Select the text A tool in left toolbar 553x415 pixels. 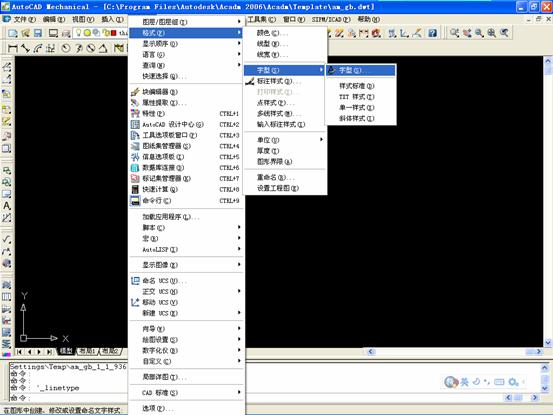pos(7,206)
